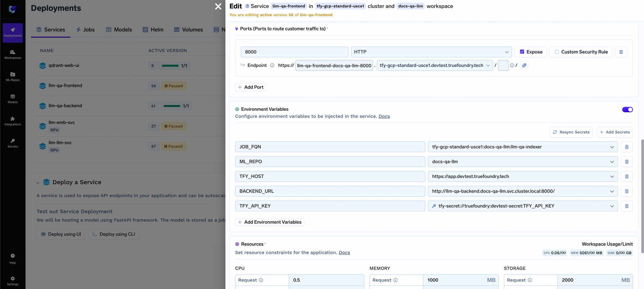
Task: Switch to the Services tab
Action: (x=51, y=30)
